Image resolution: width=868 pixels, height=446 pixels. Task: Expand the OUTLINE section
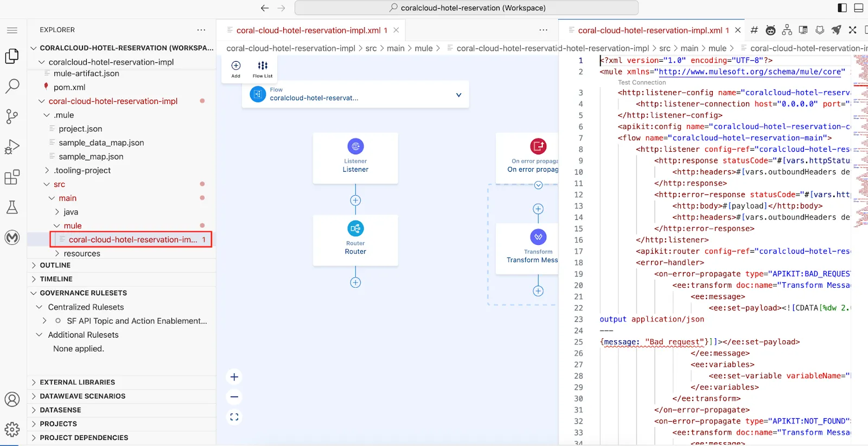[55, 265]
